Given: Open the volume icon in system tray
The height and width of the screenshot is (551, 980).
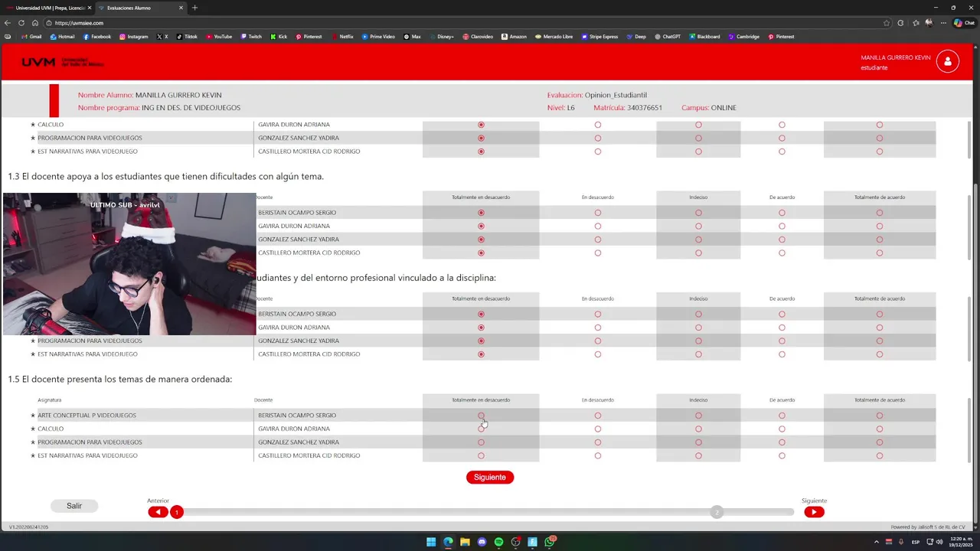Looking at the screenshot, I should 939,542.
